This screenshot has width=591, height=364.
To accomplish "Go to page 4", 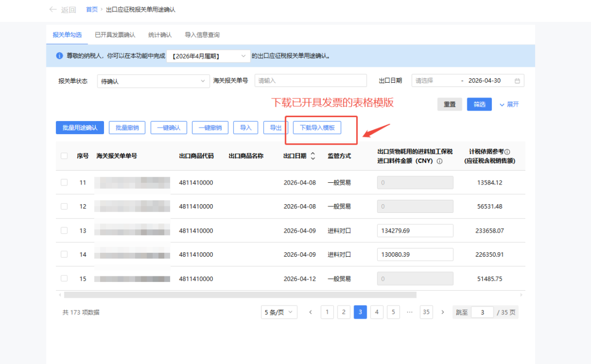I will [x=377, y=313].
